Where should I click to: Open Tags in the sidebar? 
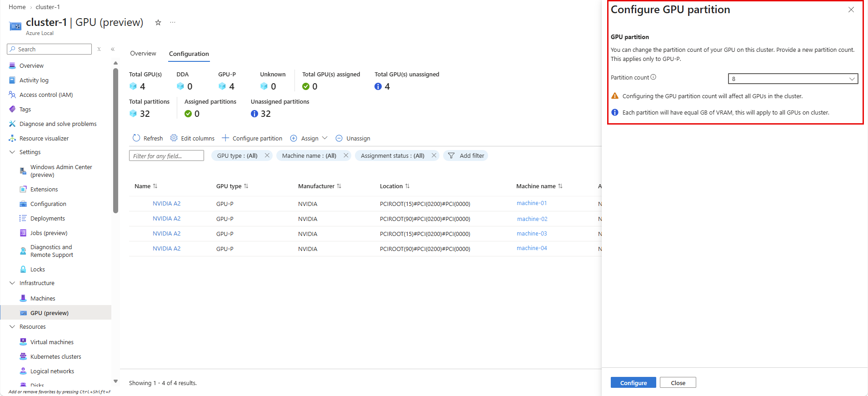tap(25, 109)
